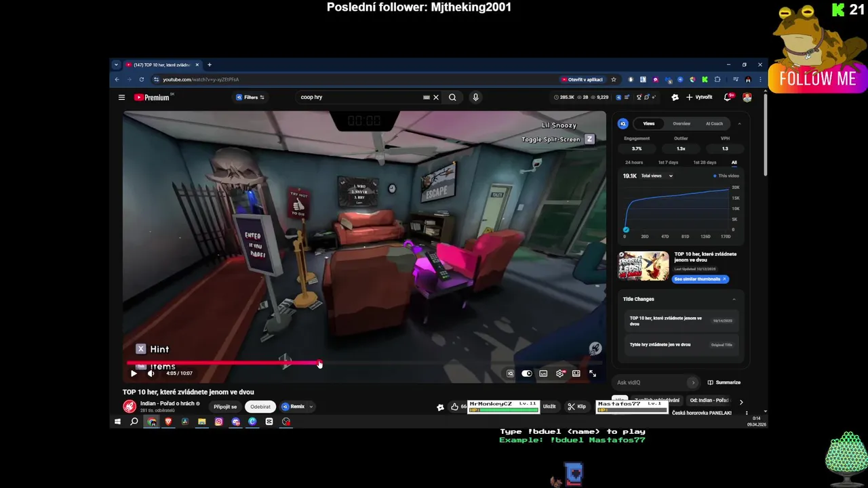
Task: Click the channel avatar for Indian
Action: (130, 407)
